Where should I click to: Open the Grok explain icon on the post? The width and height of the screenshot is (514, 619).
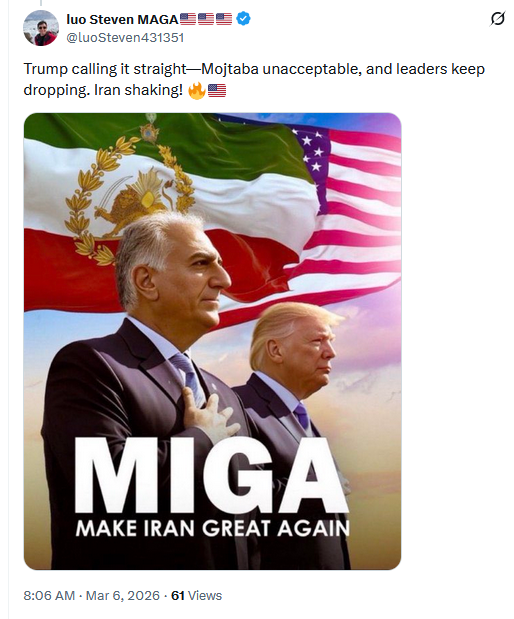(x=497, y=19)
